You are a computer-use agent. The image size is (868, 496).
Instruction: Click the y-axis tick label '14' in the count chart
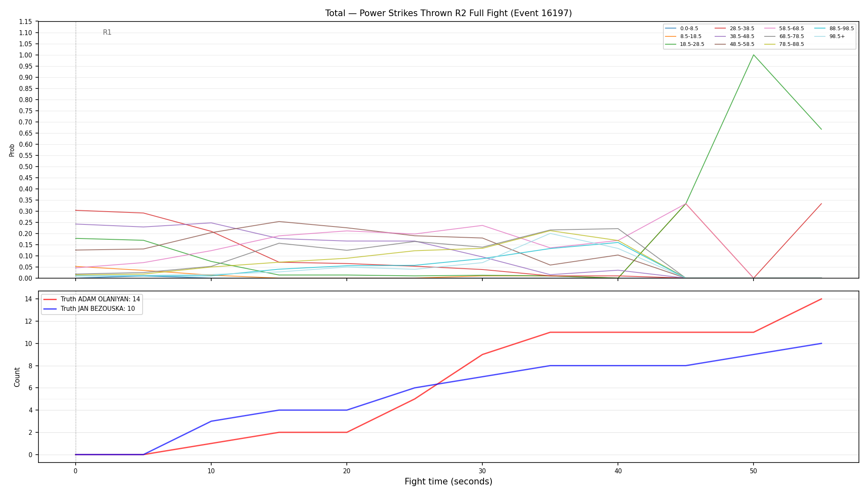pos(29,299)
